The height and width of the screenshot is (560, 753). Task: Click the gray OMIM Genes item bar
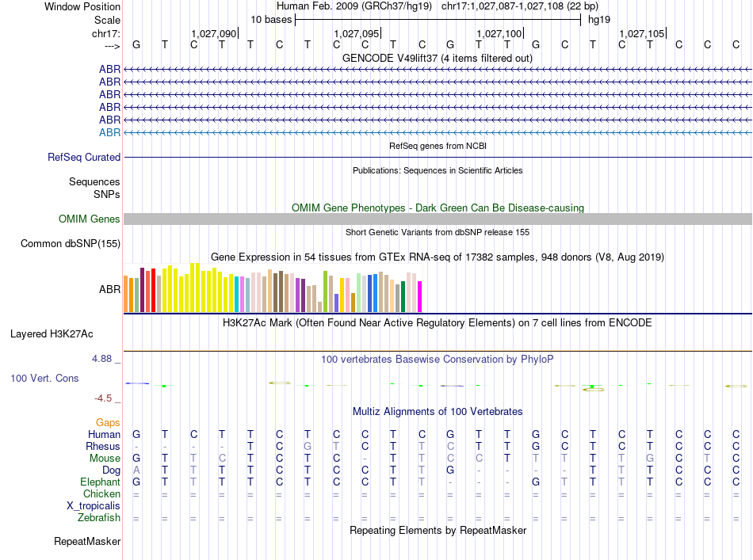[x=438, y=219]
